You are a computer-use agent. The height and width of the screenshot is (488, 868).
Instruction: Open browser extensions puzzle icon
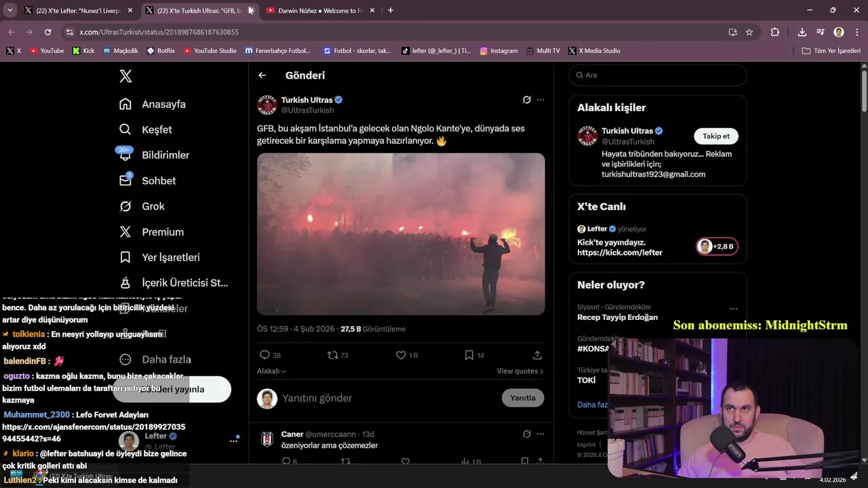[x=774, y=32]
